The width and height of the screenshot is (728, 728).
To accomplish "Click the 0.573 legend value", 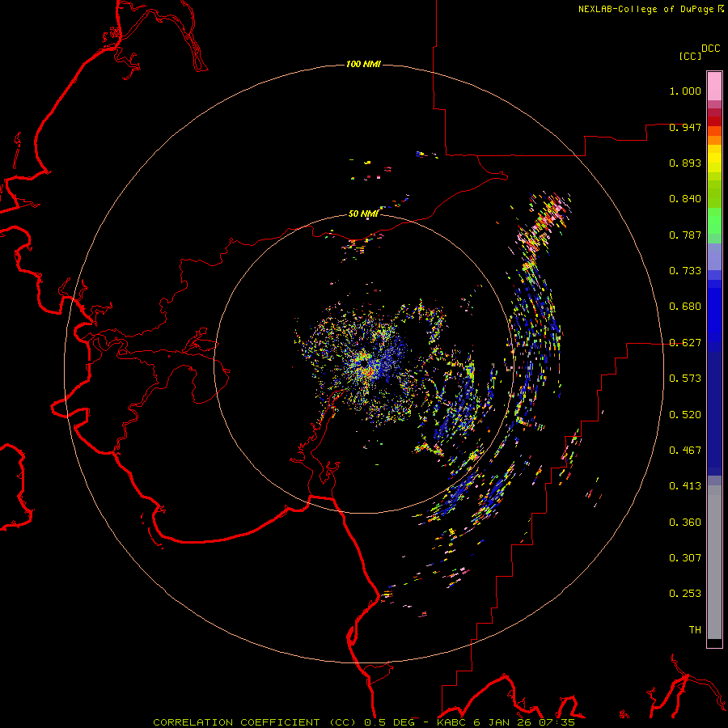I will 685,379.
